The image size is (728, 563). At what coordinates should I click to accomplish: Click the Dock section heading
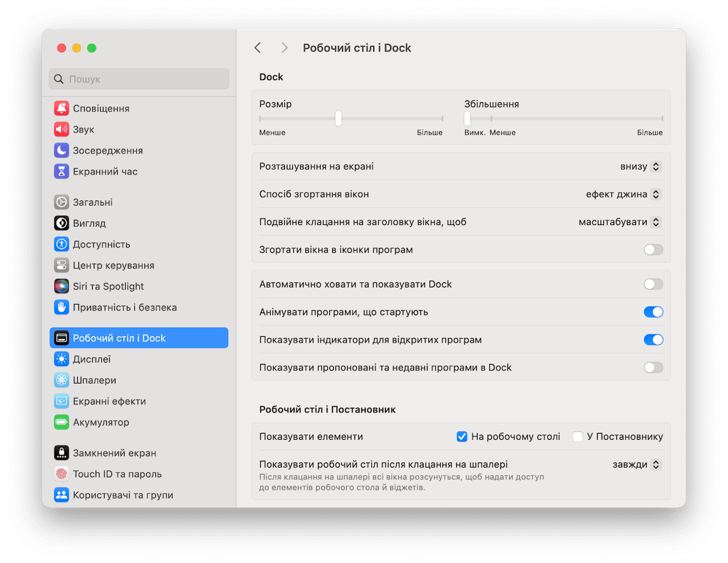click(x=271, y=77)
